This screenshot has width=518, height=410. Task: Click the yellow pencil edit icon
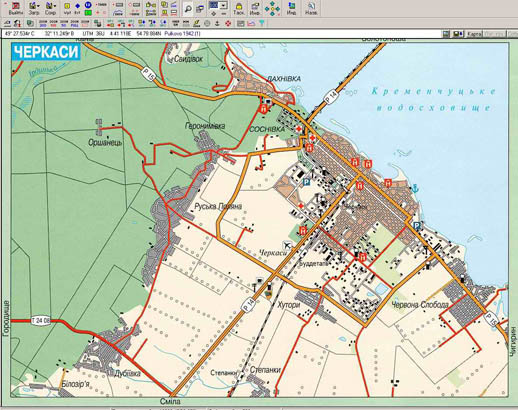pyautogui.click(x=196, y=23)
